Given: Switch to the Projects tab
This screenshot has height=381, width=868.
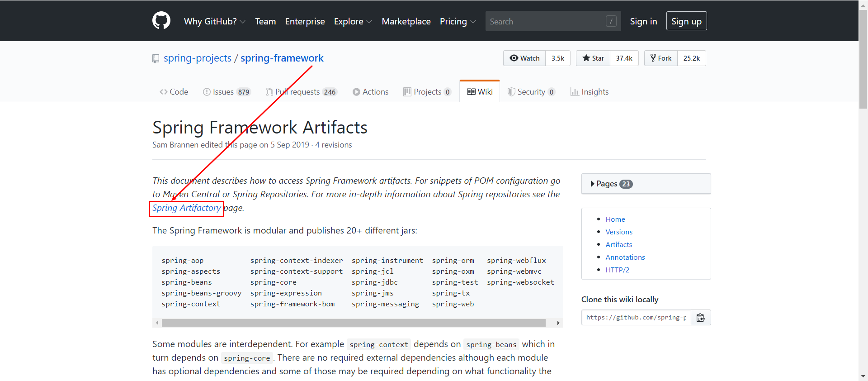Looking at the screenshot, I should [427, 92].
